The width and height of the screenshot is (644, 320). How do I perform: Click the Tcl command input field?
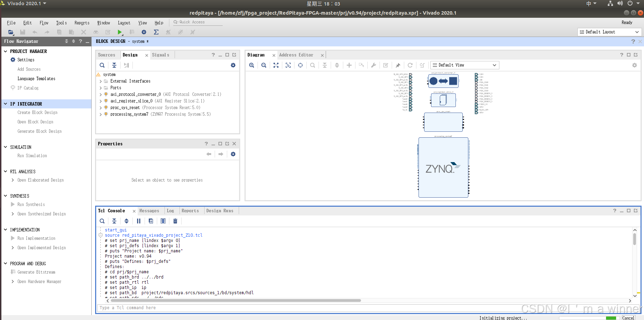pyautogui.click(x=368, y=308)
